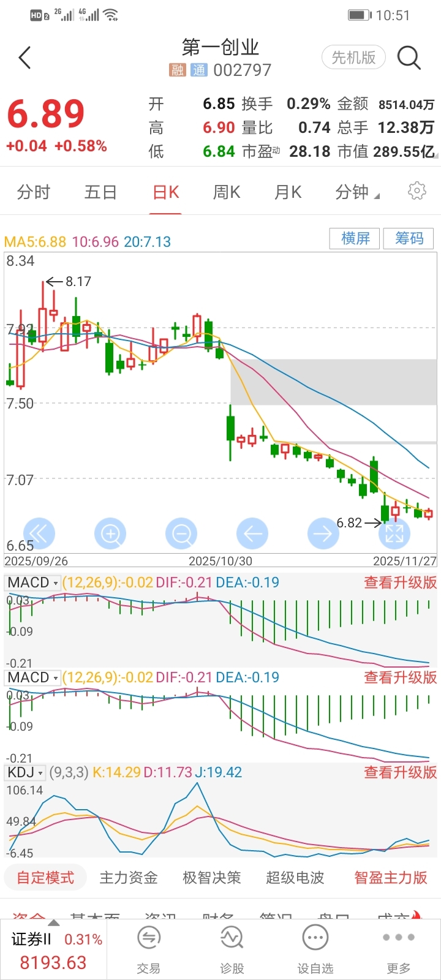Tap current price 6.89

point(46,115)
